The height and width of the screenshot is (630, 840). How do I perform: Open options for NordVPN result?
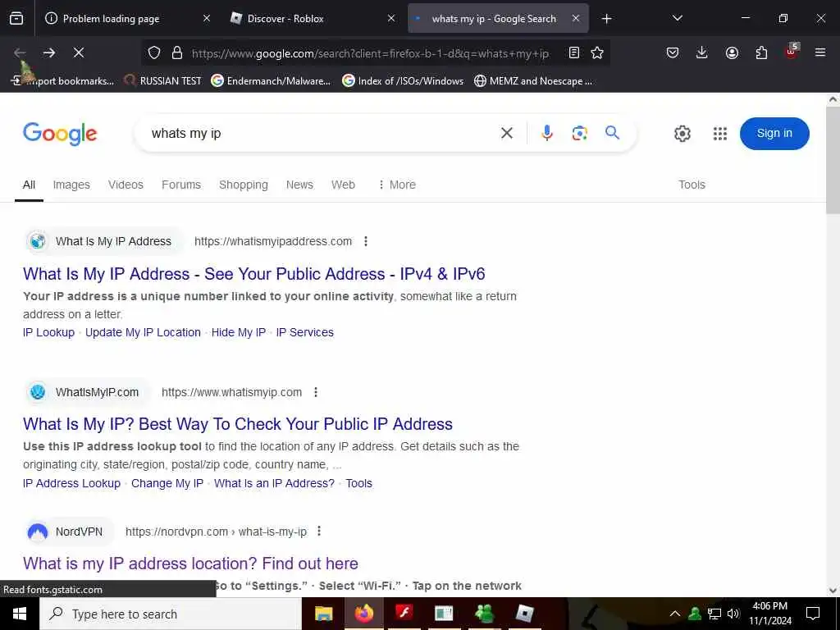click(319, 531)
